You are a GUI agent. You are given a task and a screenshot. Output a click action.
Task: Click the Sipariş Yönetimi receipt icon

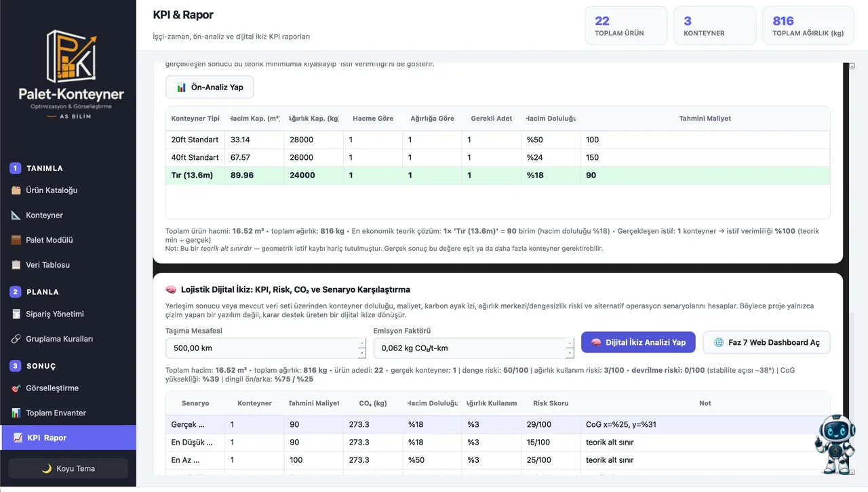coord(16,314)
